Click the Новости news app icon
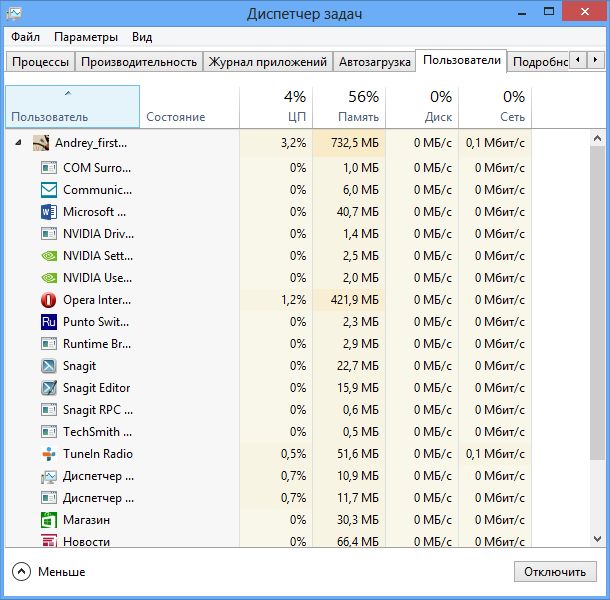610x600 pixels. 49,541
